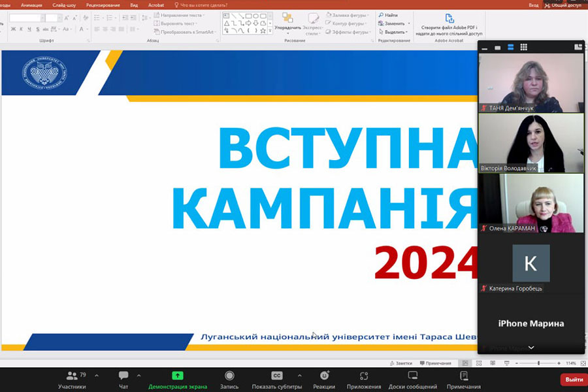This screenshot has height=392, width=588.
Task: Click the 'Что вы хотите сделать?' search box
Action: pyautogui.click(x=201, y=5)
